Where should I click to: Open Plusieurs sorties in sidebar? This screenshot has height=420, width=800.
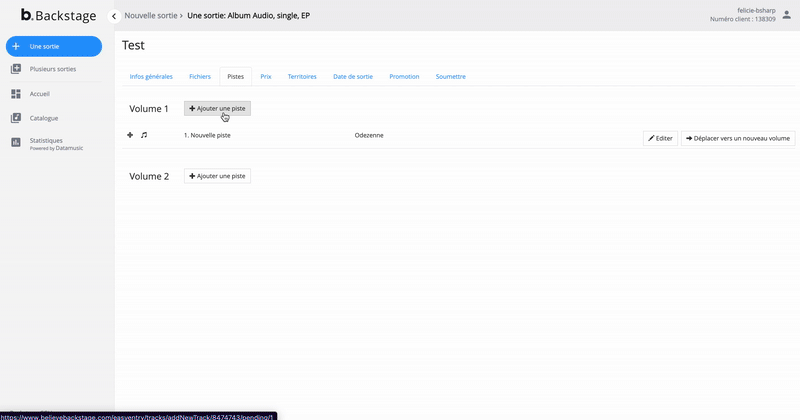coord(53,69)
